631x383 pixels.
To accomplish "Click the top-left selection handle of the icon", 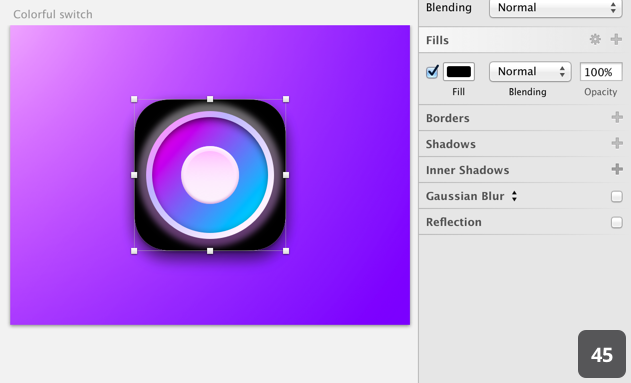I will click(x=134, y=99).
